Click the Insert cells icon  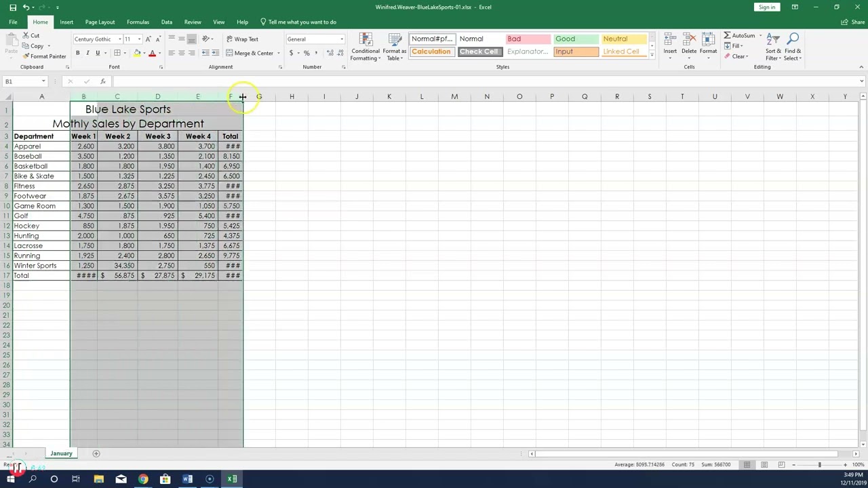click(x=669, y=39)
